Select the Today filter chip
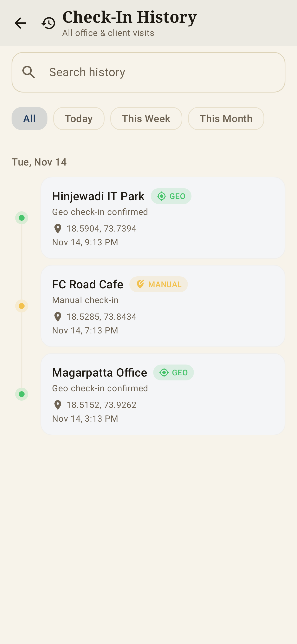297x644 pixels. [79, 119]
